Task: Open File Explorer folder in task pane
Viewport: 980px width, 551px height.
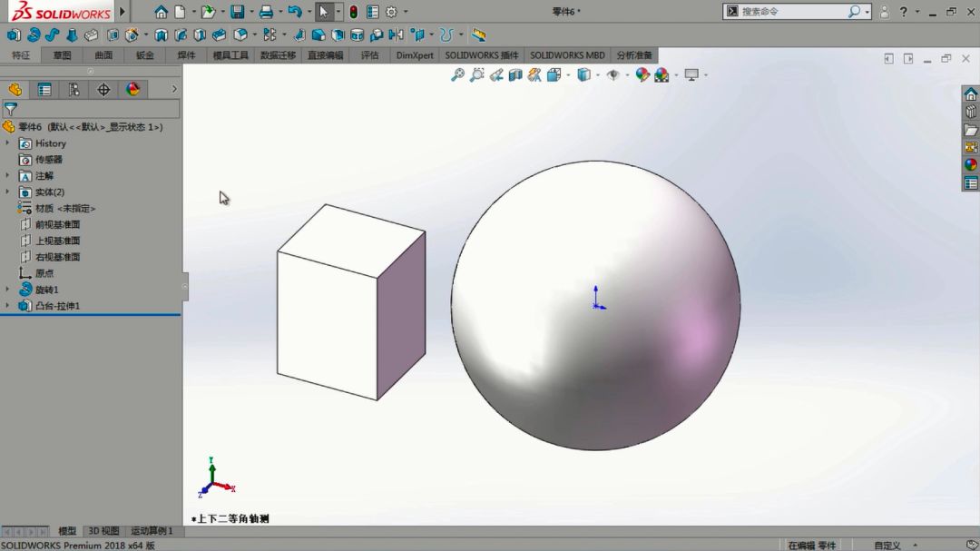Action: point(971,130)
